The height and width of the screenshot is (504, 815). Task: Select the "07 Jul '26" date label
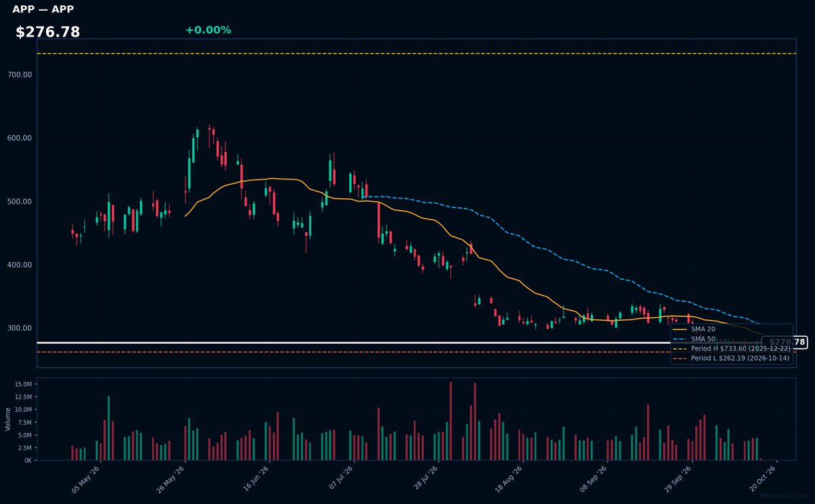[339, 480]
